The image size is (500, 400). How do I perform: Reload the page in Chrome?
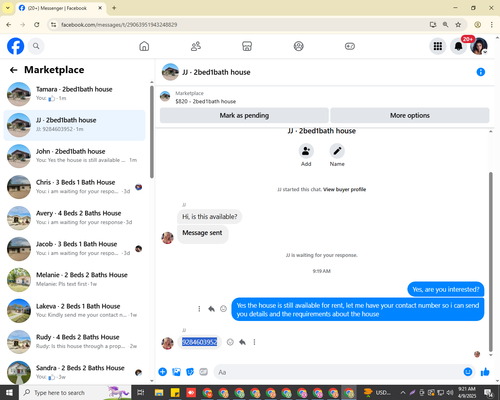click(x=37, y=25)
